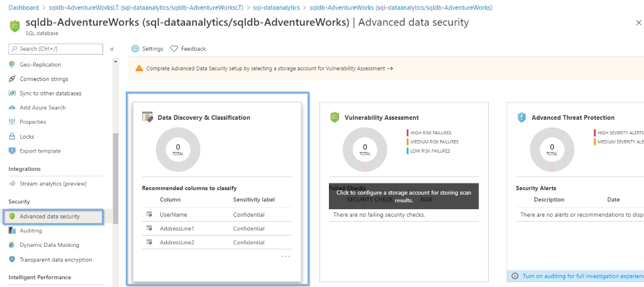Select Advanced data security menu item
The image size is (644, 287).
click(x=53, y=217)
